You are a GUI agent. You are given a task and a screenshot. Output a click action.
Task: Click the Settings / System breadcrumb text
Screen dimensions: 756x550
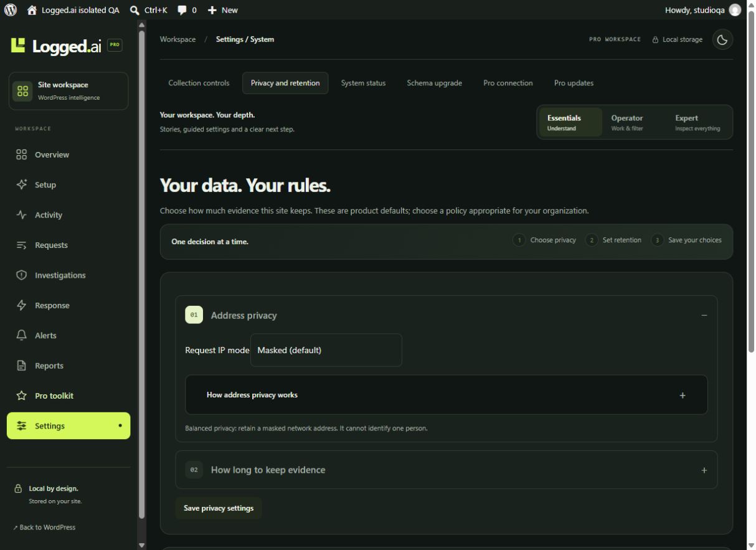click(245, 39)
